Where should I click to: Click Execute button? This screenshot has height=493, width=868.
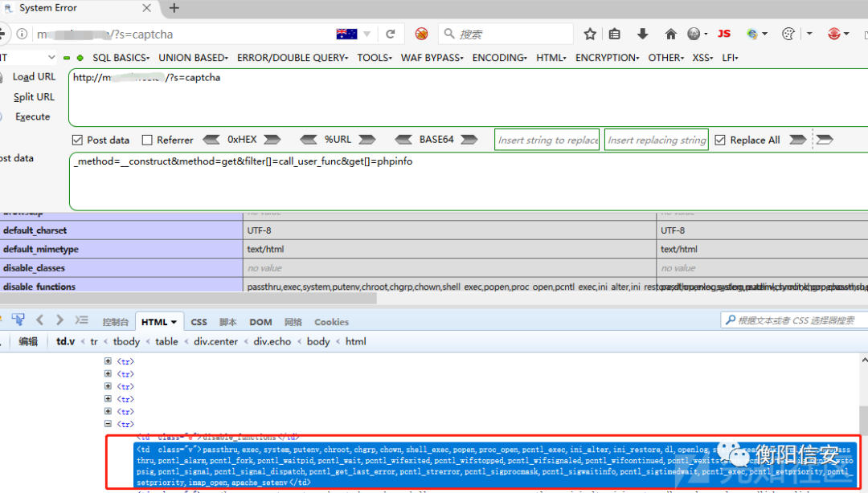(33, 116)
